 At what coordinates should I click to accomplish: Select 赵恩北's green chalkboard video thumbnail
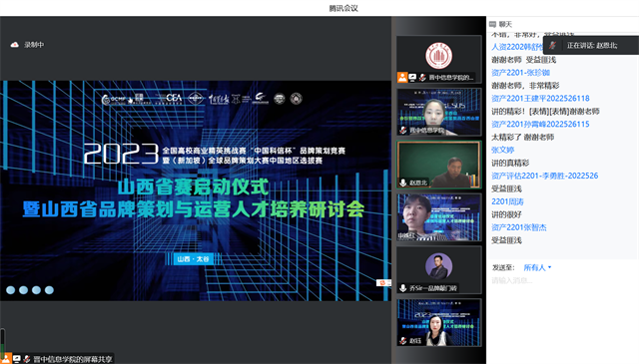coord(439,165)
